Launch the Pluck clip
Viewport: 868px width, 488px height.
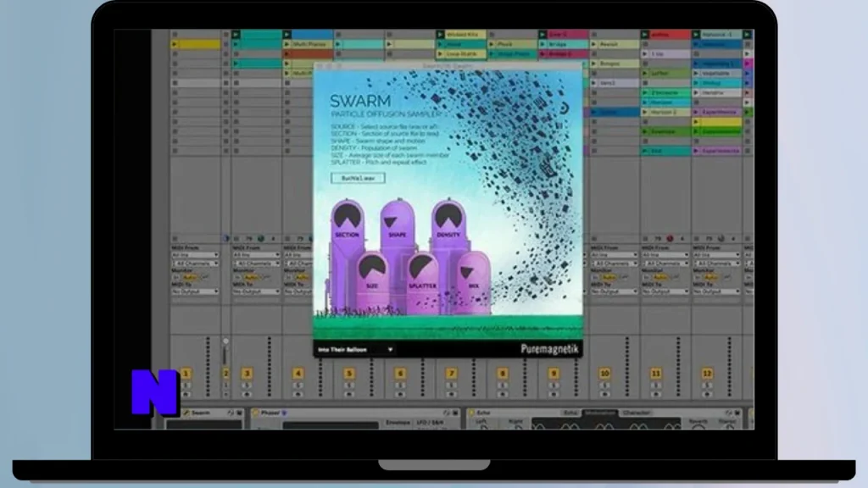click(492, 44)
